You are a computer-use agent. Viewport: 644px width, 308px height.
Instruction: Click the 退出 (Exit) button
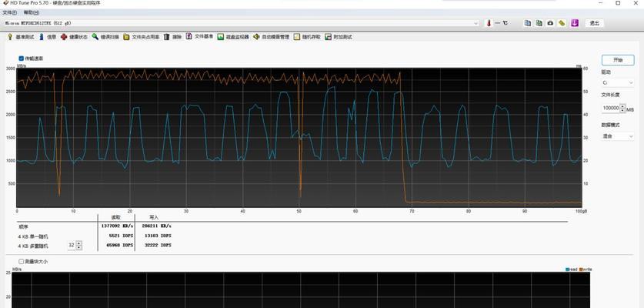click(594, 23)
